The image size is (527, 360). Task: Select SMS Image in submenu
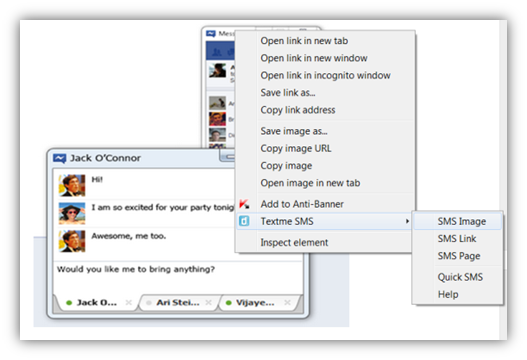[x=458, y=222]
